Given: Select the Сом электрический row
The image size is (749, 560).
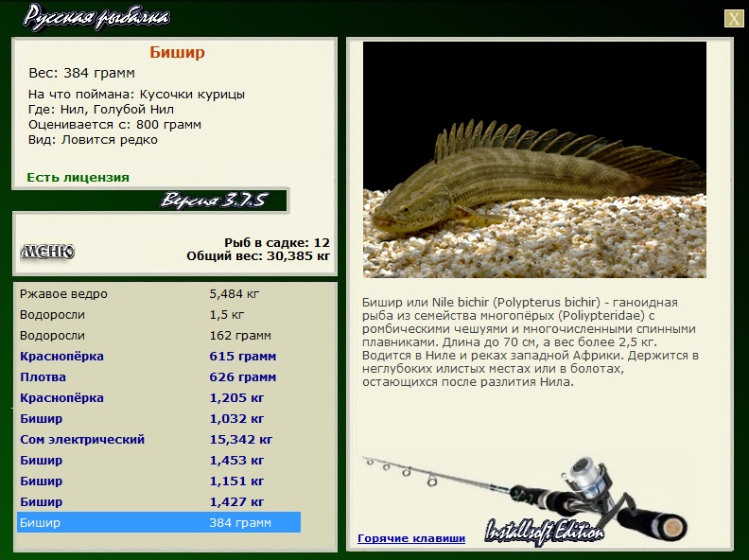Looking at the screenshot, I should pos(159,440).
